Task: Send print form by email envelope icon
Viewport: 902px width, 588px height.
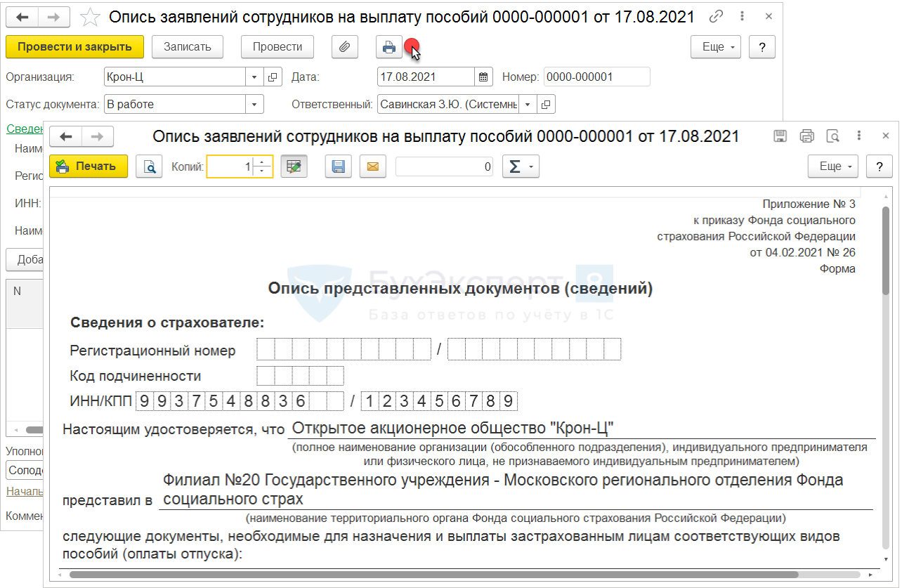Action: click(x=373, y=166)
